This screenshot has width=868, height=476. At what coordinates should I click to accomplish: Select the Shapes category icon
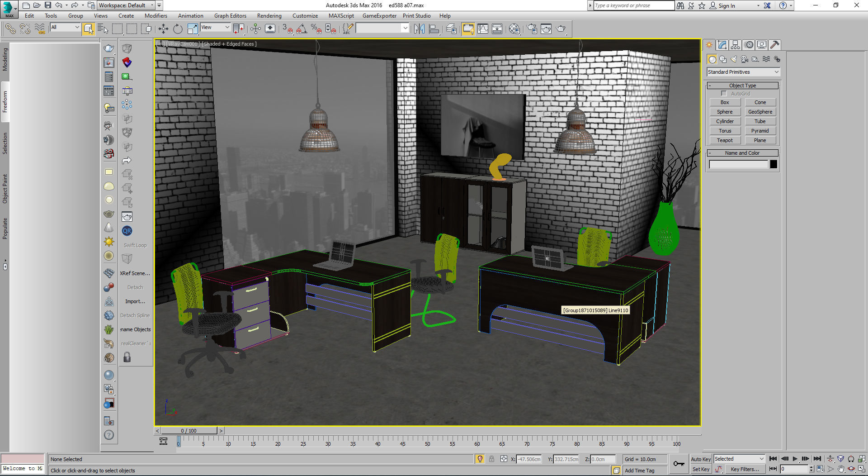723,59
